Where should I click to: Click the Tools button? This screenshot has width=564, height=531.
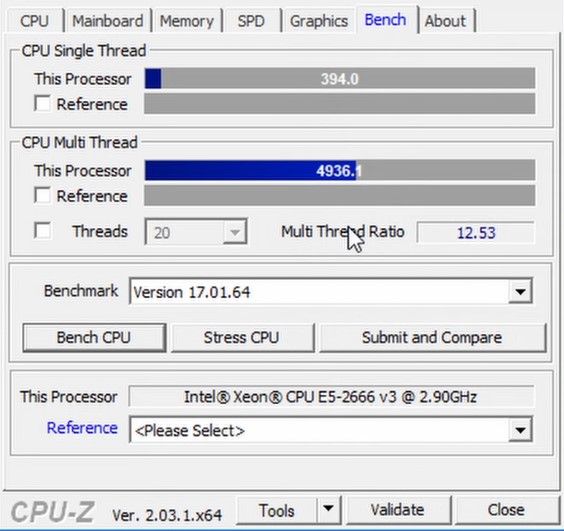tap(277, 510)
